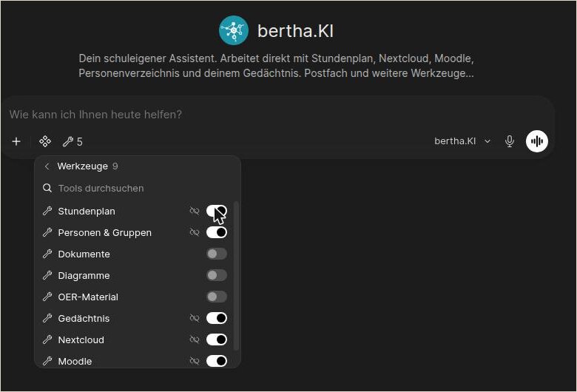This screenshot has width=577, height=392.
Task: Disable the Personen & Gruppen switch
Action: point(216,232)
